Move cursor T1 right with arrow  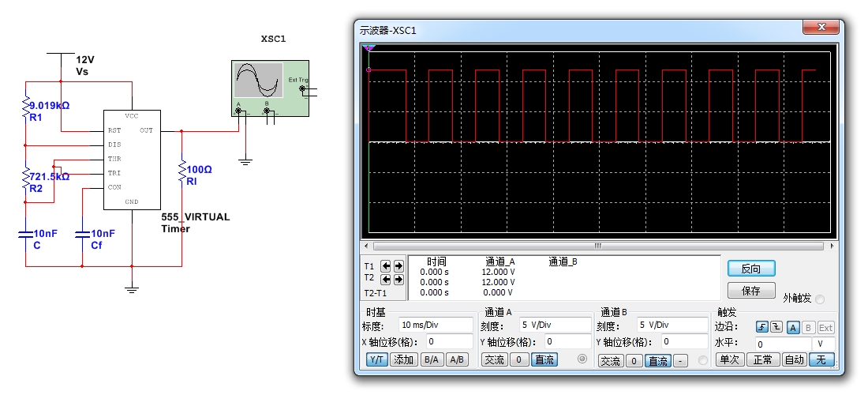tap(398, 266)
